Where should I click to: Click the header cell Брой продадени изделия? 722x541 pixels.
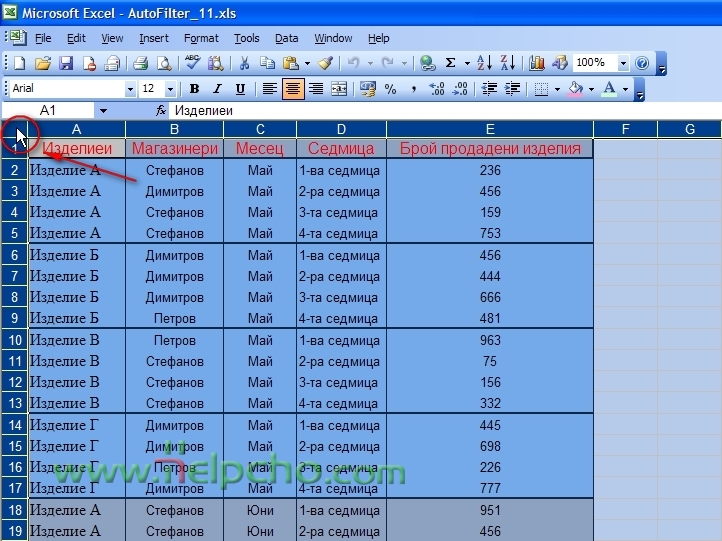tap(490, 148)
